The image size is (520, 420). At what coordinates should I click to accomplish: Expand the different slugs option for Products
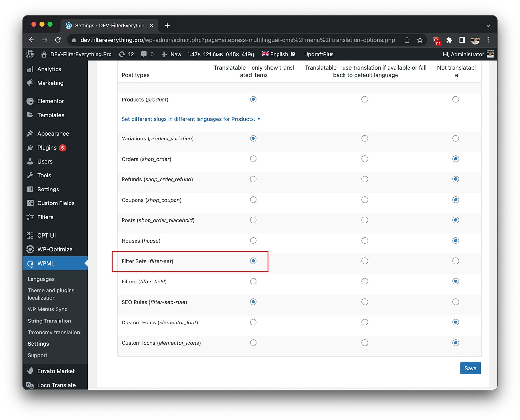[191, 119]
